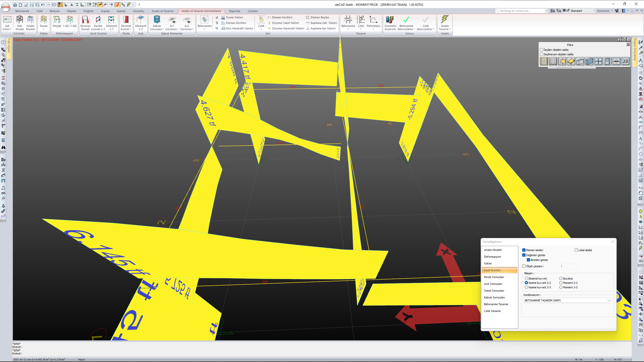Screen dimensions: 644x362
Task: Open Aşık Moment 3-3 results
Action: (x=141, y=23)
